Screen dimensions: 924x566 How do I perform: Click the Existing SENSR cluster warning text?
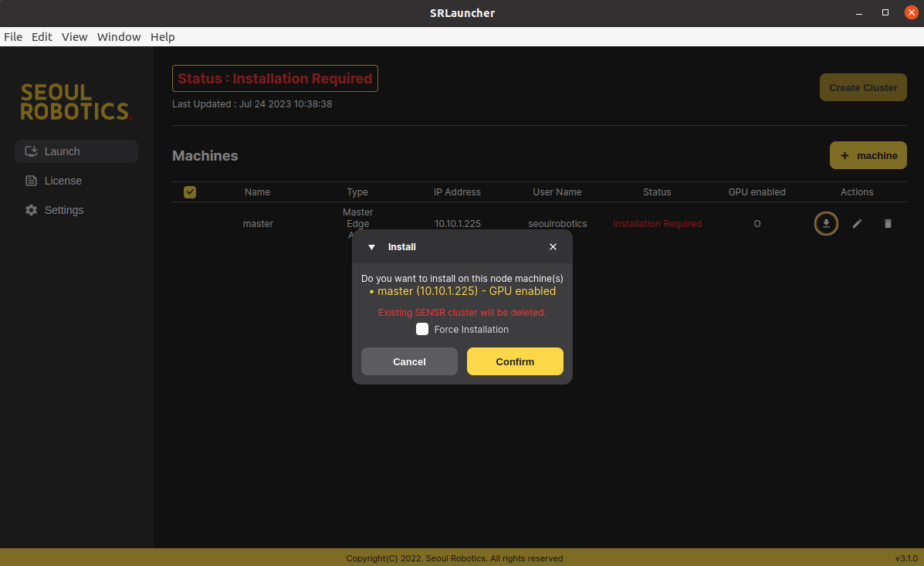[462, 313]
